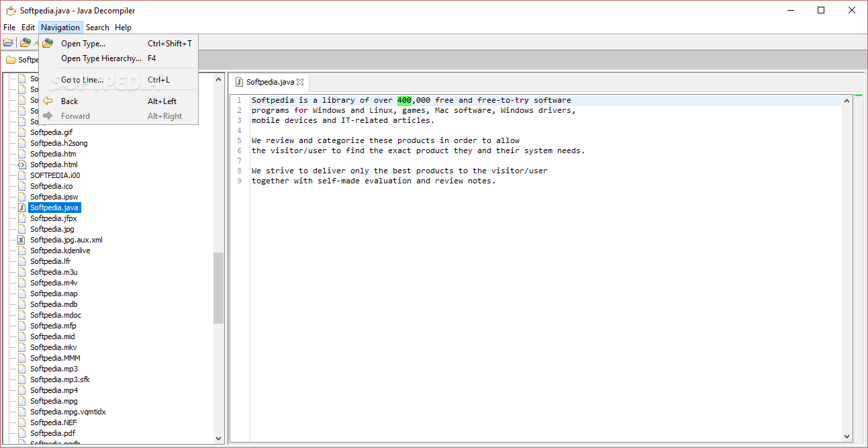Select Softpedia.m4v in the file tree

click(54, 283)
